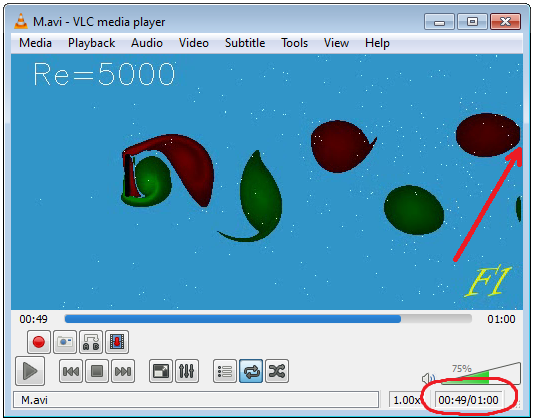This screenshot has width=534, height=420.
Task: Open the Subtitle menu
Action: pyautogui.click(x=245, y=43)
